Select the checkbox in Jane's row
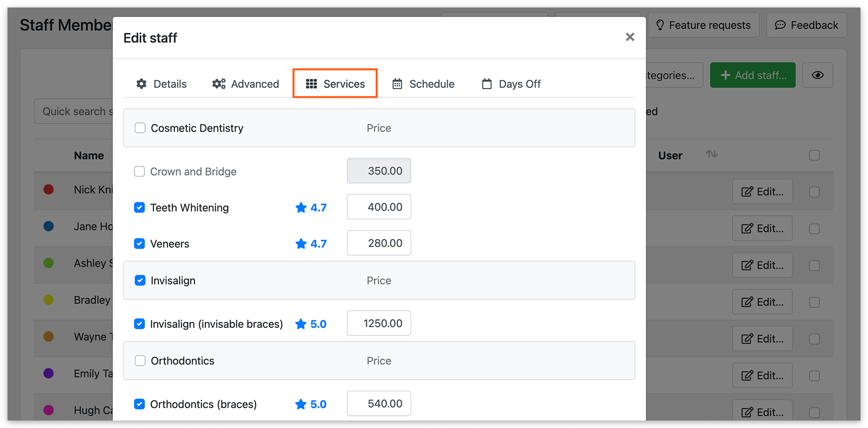Viewport: 868px width, 428px height. click(814, 229)
